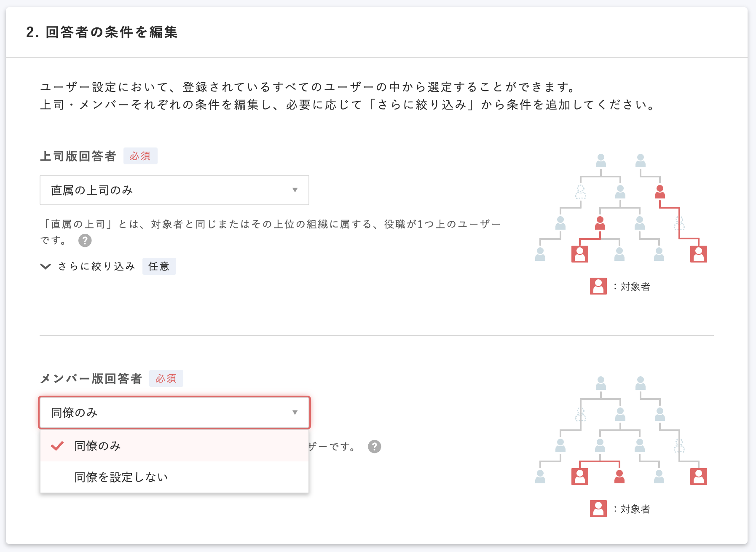Click 必須 badge next to 上司版回答者
756x552 pixels.
coord(140,156)
